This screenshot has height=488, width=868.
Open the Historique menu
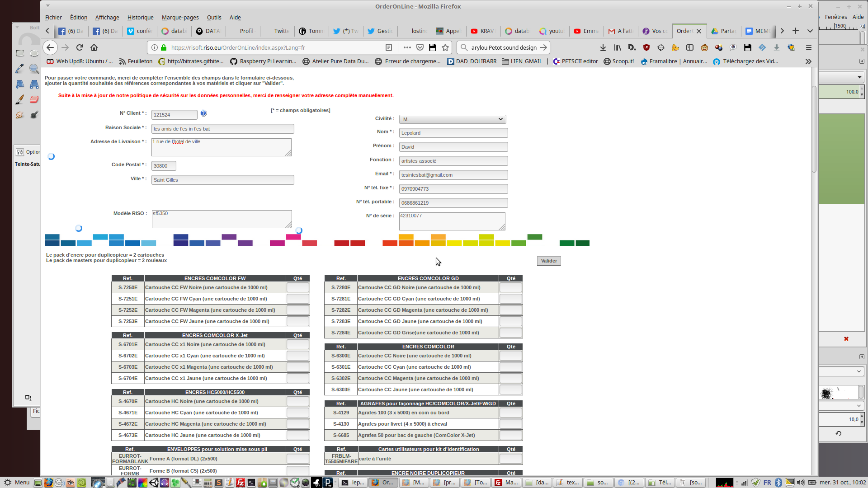pos(140,17)
